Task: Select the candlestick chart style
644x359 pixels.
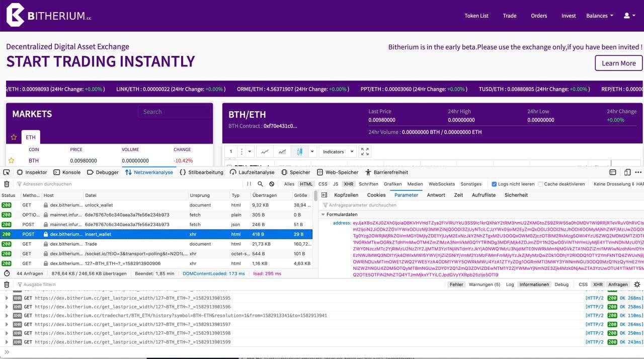Action: (x=299, y=152)
